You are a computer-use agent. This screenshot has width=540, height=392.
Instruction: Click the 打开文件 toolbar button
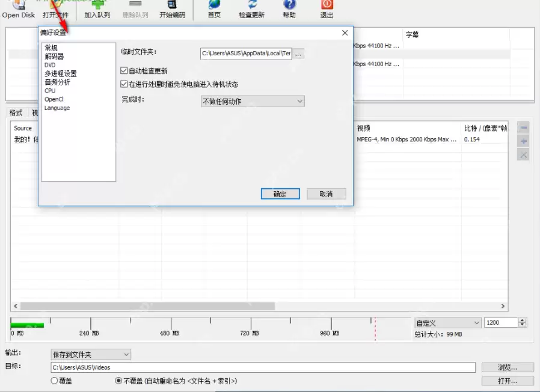click(x=56, y=9)
